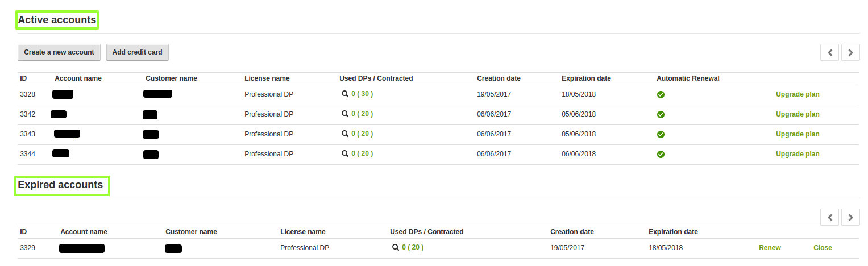868x266 pixels.
Task: Click Account name header in active accounts table
Action: [x=78, y=78]
